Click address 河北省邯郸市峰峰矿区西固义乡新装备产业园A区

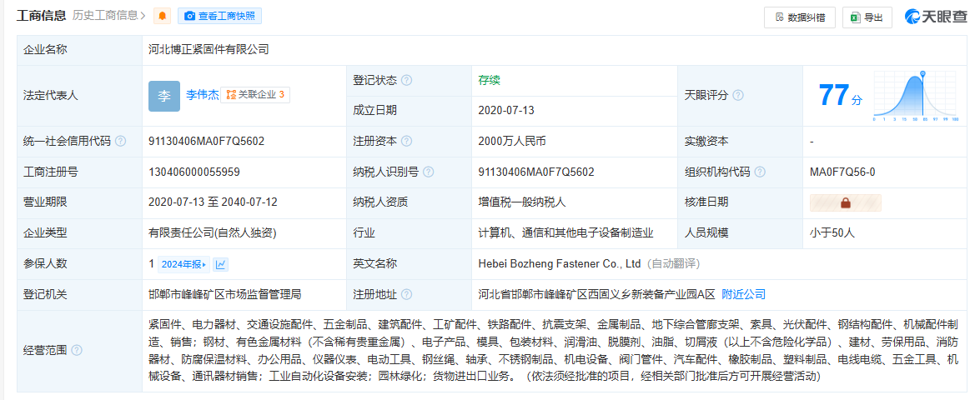pos(596,294)
